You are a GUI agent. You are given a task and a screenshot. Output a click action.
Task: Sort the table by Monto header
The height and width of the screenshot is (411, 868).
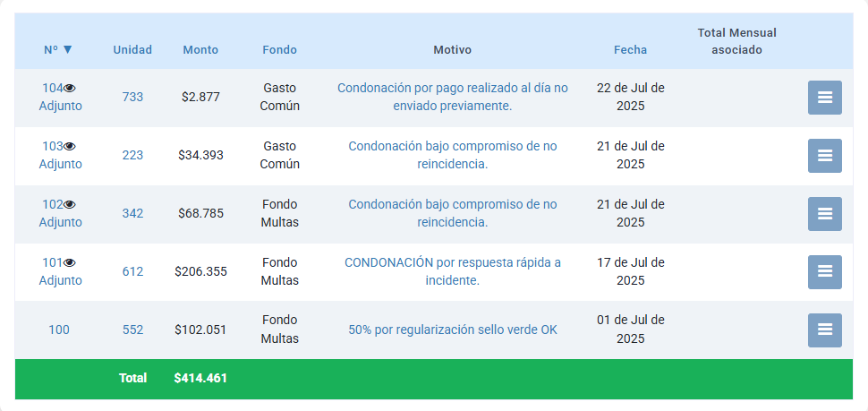pyautogui.click(x=200, y=50)
